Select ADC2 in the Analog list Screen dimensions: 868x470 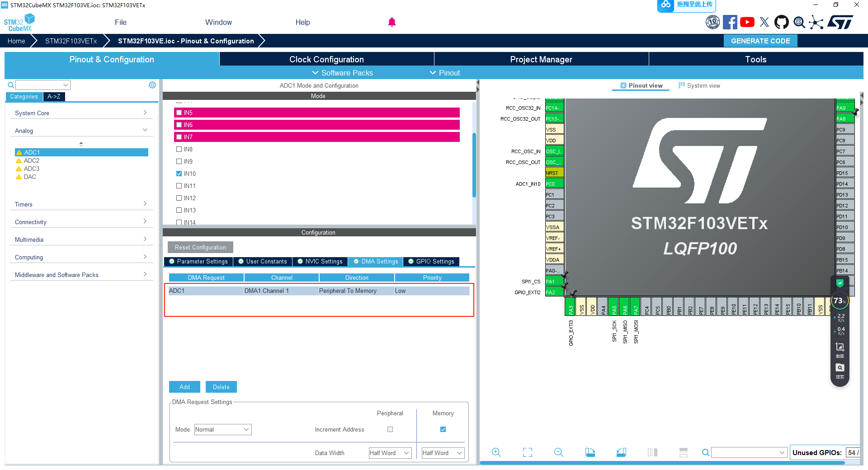coord(32,160)
